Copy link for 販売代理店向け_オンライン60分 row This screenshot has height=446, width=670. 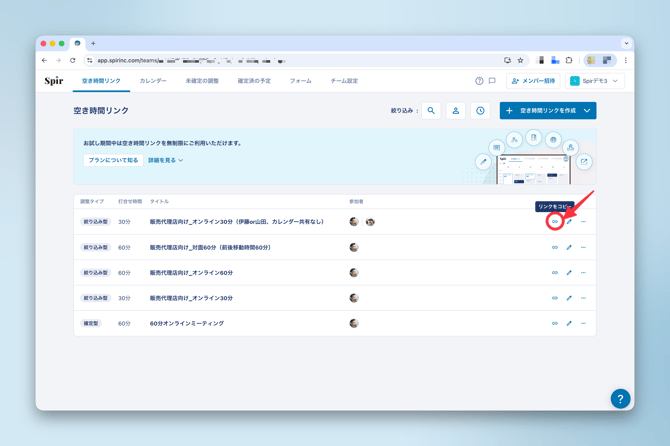coord(555,273)
